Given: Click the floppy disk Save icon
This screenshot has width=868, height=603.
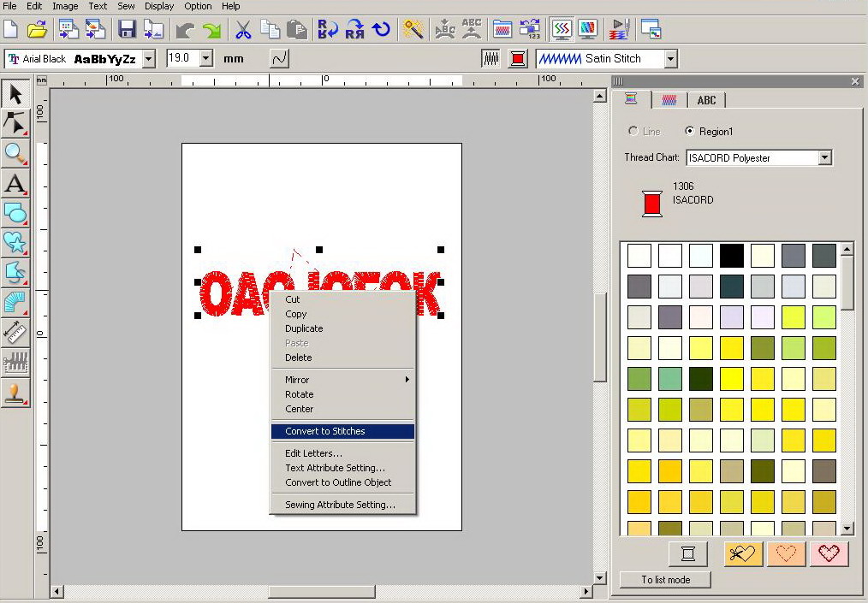Looking at the screenshot, I should (x=127, y=30).
